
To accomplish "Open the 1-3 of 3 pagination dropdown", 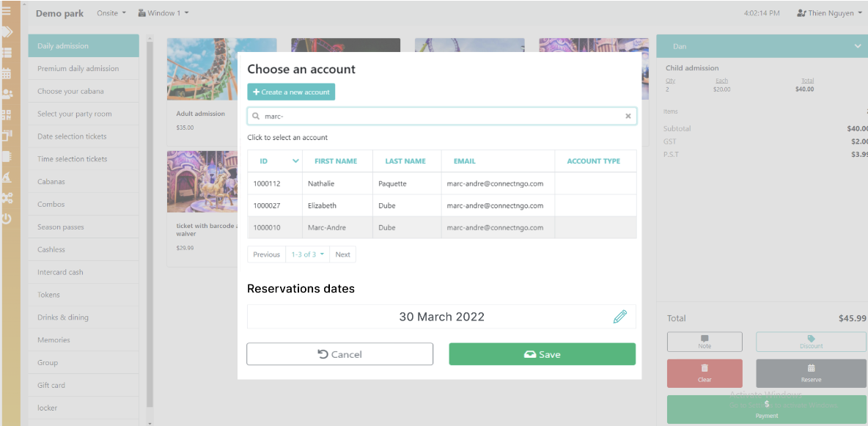I will click(x=307, y=254).
